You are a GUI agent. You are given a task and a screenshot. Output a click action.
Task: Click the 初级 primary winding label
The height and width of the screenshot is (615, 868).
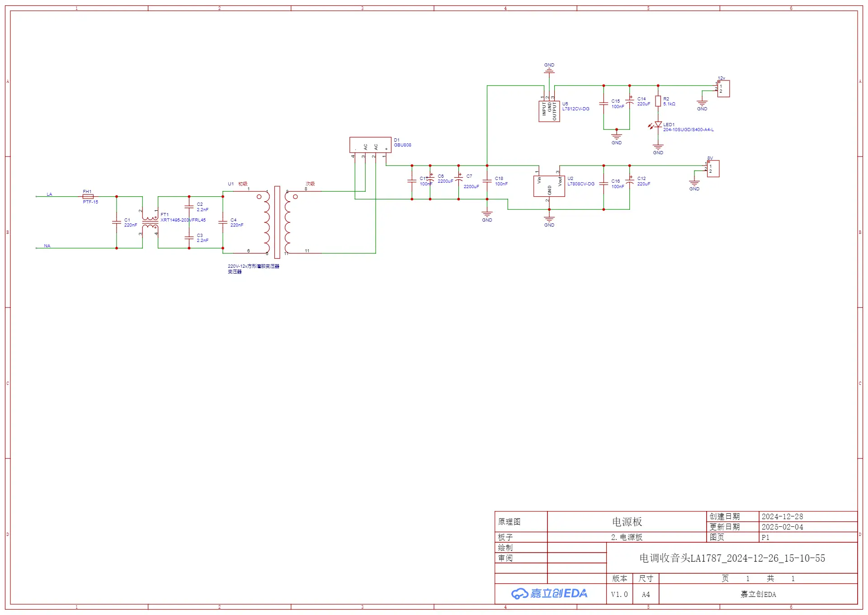[243, 184]
